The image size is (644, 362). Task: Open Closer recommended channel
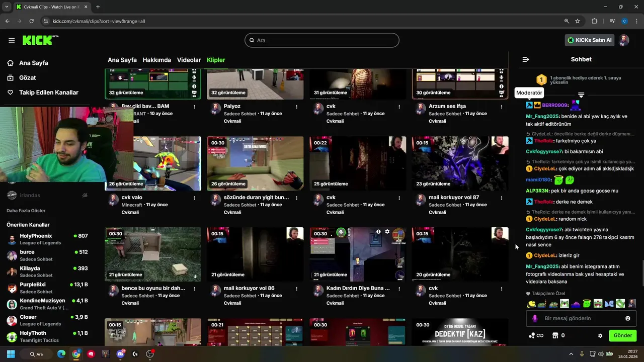point(48,320)
